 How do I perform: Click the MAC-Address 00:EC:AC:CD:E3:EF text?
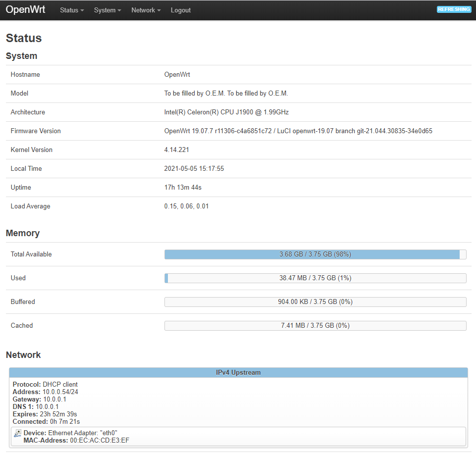(76, 441)
